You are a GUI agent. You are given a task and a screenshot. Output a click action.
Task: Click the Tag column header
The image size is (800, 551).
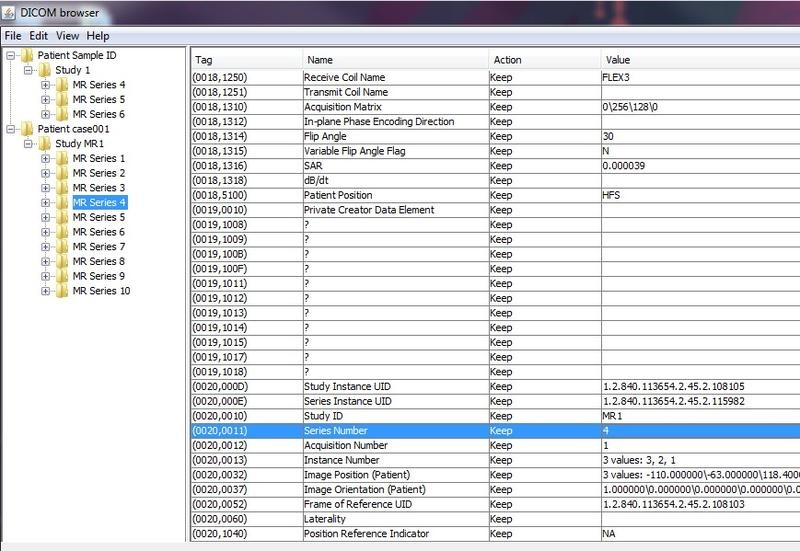247,60
